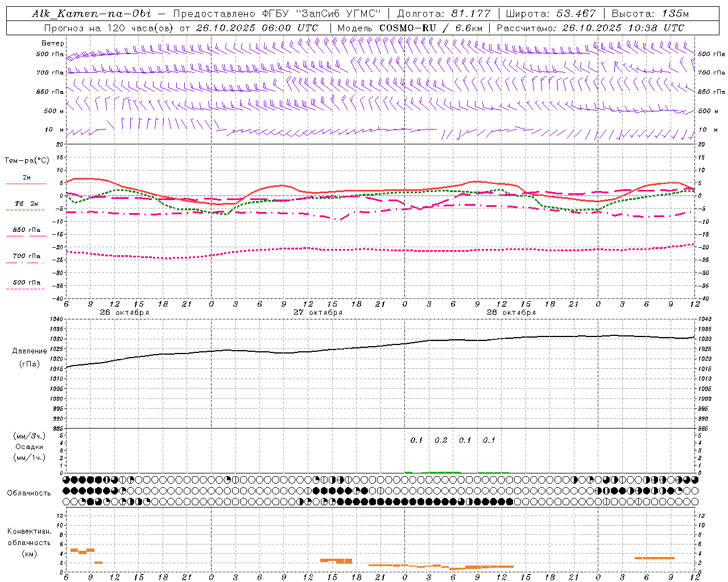
Task: Click the Долгота: 81.177 header value
Action: [x=444, y=14]
